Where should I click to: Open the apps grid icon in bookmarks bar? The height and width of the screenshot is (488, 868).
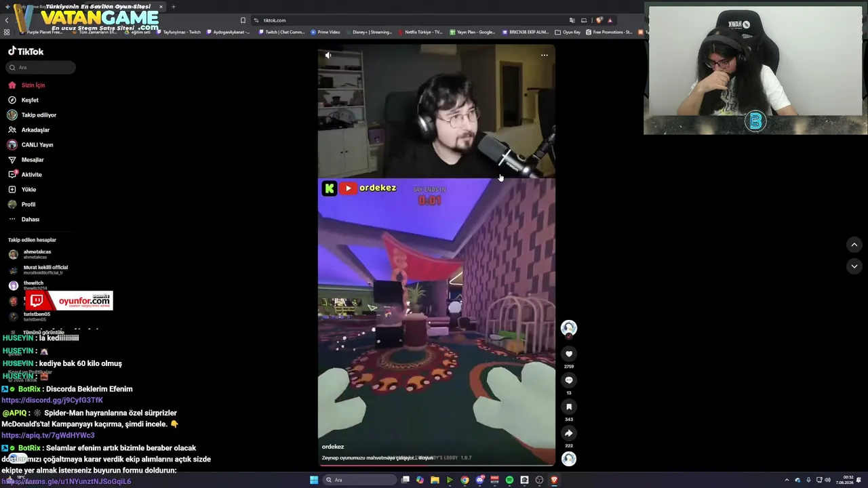[7, 32]
